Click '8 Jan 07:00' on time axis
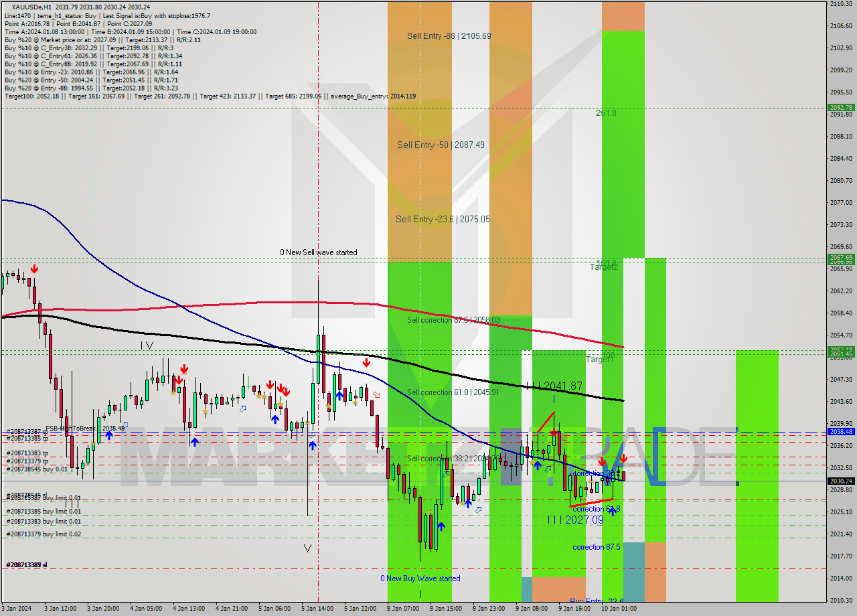 click(404, 609)
